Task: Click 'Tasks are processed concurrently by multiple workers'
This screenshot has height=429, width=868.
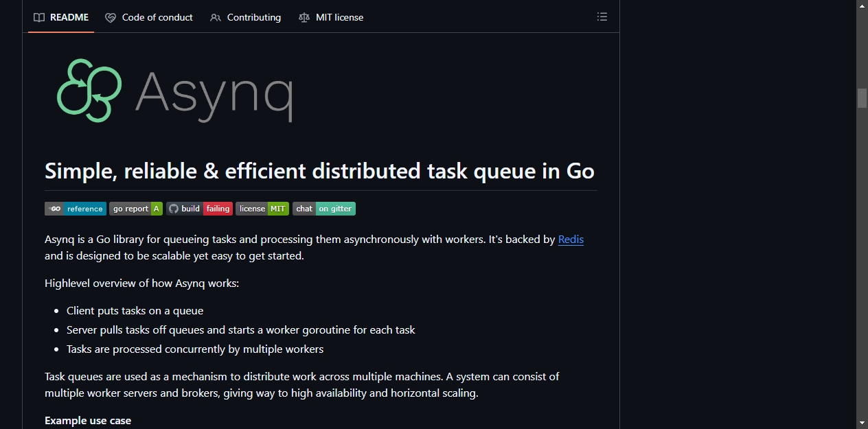Action: click(x=195, y=349)
